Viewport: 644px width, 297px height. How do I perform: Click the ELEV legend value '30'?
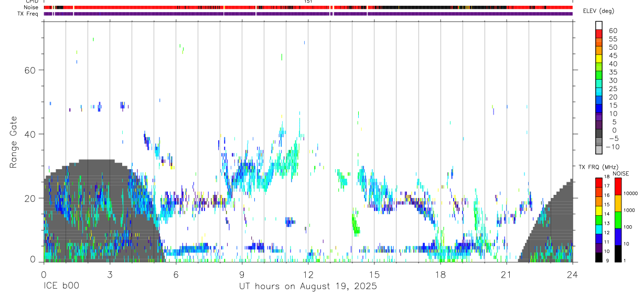click(613, 80)
